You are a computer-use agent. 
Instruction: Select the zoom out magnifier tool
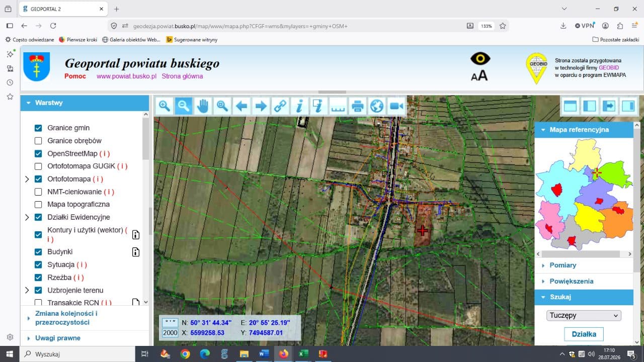[x=184, y=106]
